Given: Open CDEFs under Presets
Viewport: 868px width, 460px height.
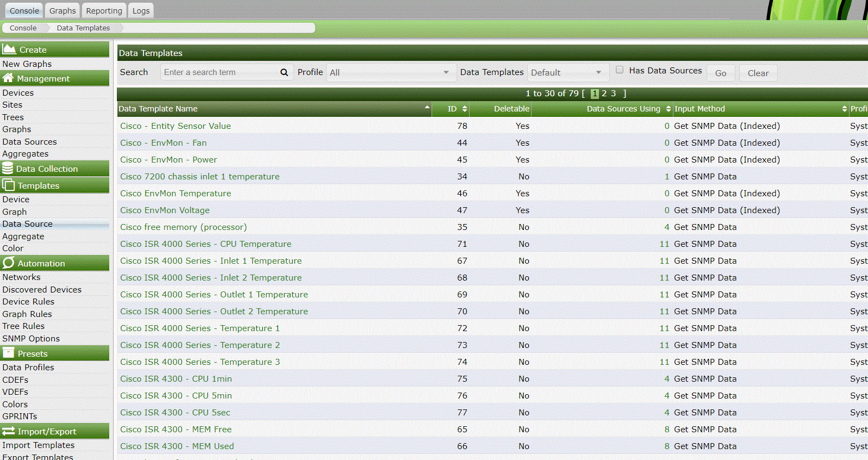Looking at the screenshot, I should pyautogui.click(x=15, y=380).
